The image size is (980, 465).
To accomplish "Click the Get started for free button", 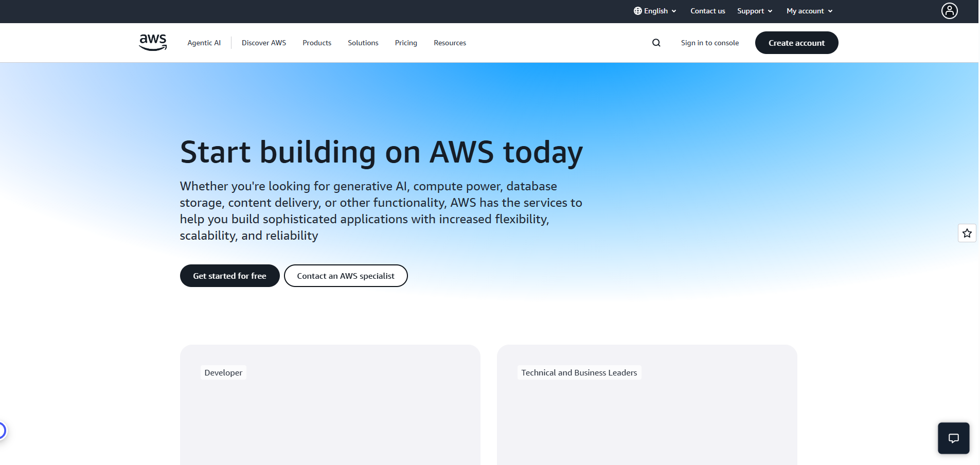I will (229, 276).
